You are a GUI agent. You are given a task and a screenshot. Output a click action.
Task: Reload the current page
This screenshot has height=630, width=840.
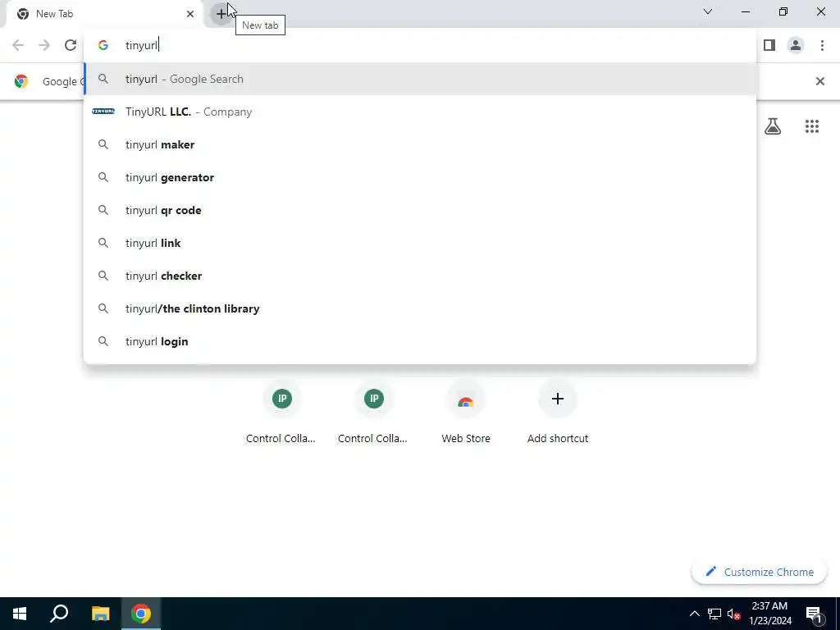71,45
